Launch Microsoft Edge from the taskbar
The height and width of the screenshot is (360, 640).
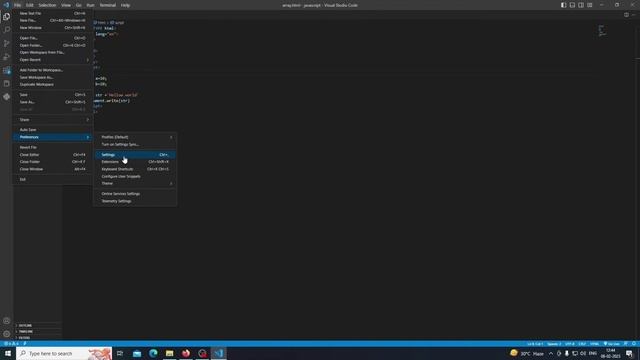pyautogui.click(x=153, y=353)
